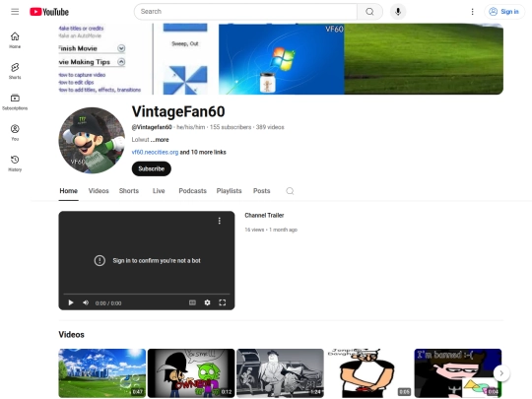Search within the channel tabs magnifier
Viewport: 532px width, 399px height.
[290, 191]
